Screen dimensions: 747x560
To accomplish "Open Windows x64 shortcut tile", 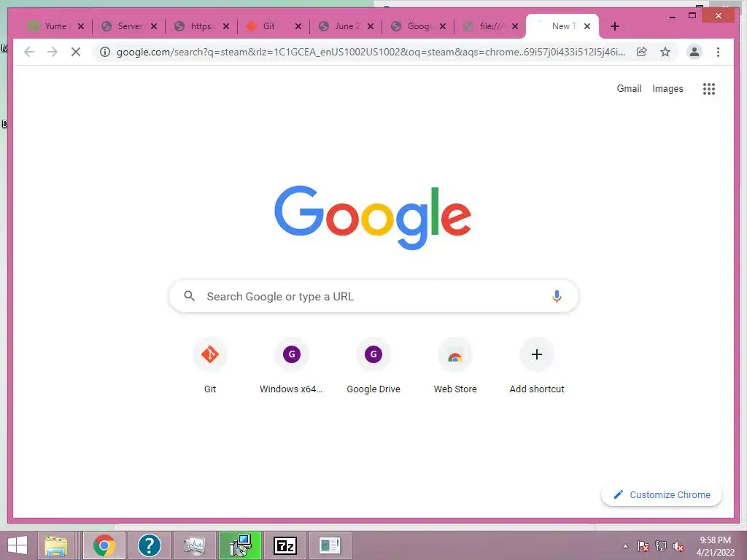I will coord(292,366).
